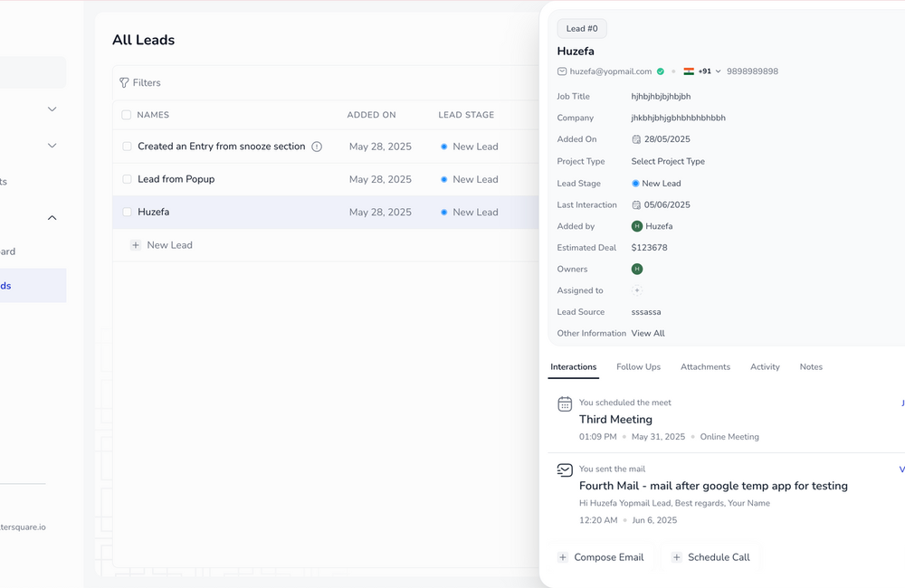905x588 pixels.
Task: Click the email envelope icon beside huzefa@yopmail.com
Action: coord(562,71)
